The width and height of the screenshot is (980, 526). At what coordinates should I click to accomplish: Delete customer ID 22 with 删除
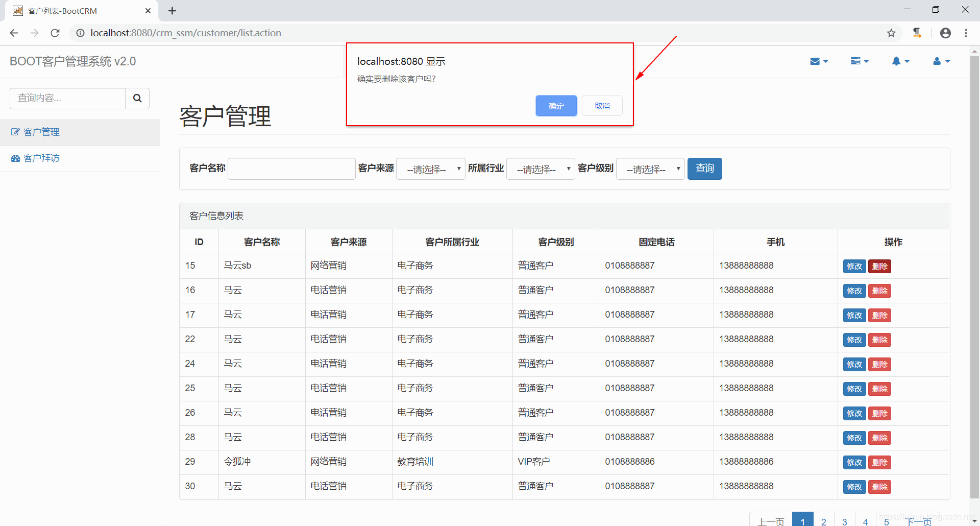tap(879, 340)
